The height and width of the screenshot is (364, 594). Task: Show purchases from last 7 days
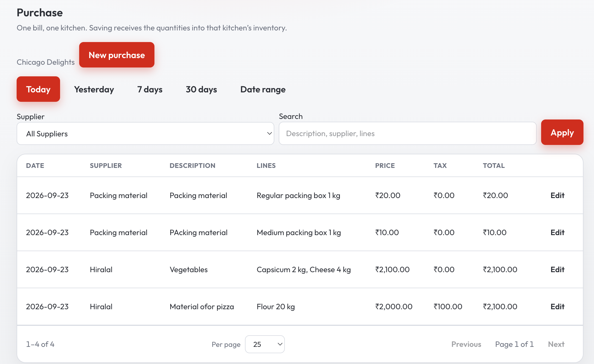point(150,89)
